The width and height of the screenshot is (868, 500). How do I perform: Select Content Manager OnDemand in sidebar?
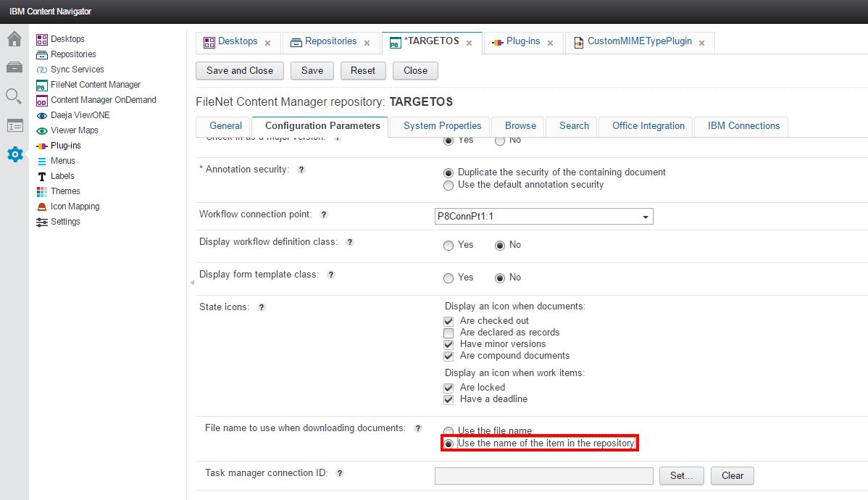96,100
